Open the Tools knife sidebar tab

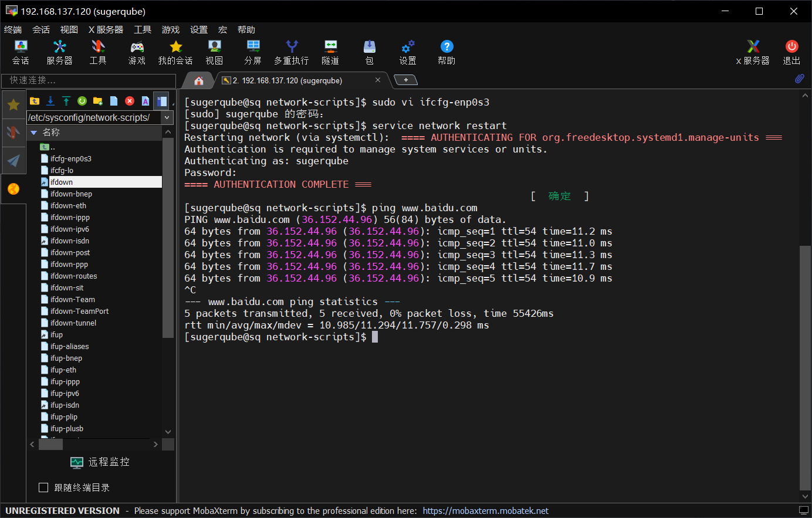pyautogui.click(x=13, y=133)
